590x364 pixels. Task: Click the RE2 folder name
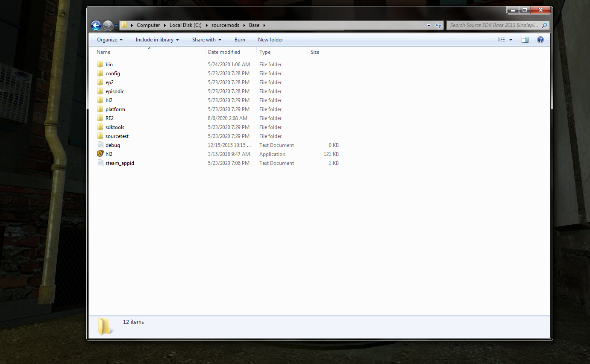click(109, 118)
